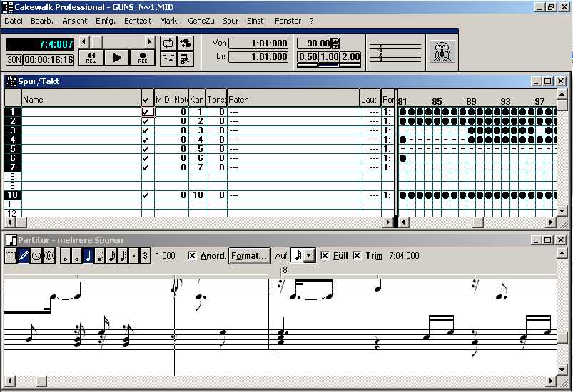Start playback with the Play button
The image size is (573, 392).
[x=116, y=58]
